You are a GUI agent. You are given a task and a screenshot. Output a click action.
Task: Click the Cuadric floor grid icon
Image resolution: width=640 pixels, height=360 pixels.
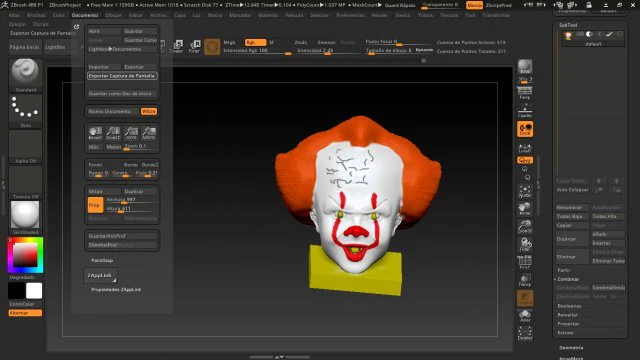click(x=525, y=111)
